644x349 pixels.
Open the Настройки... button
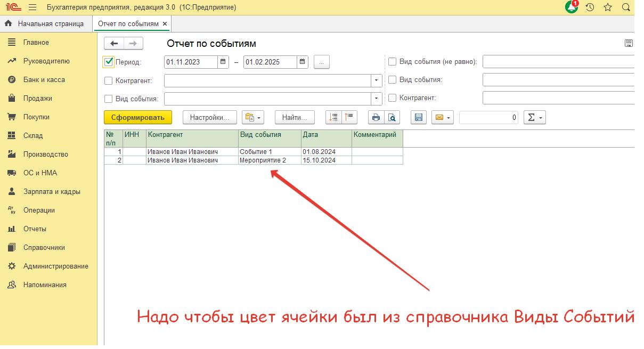pos(209,117)
